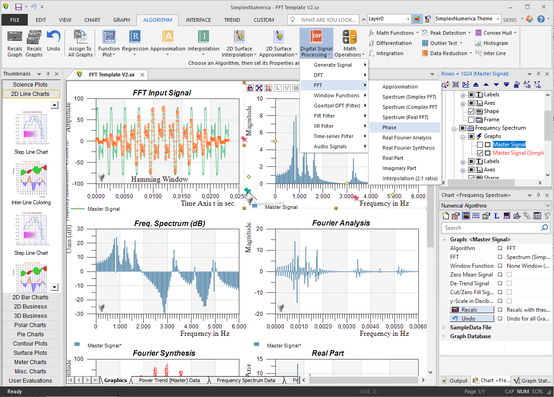Open the FIR Filter submenu
The height and width of the screenshot is (397, 554).
point(334,116)
